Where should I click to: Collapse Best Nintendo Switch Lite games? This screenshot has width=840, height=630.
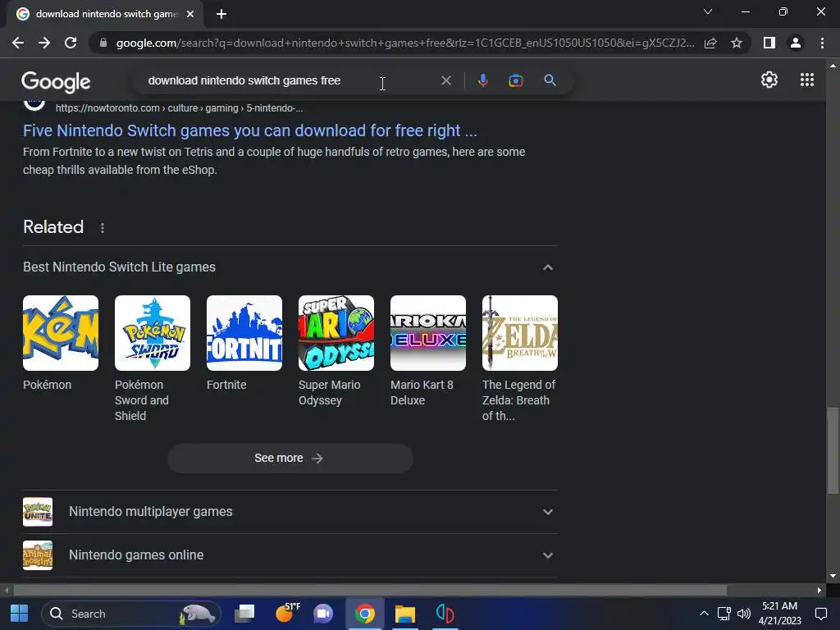tap(547, 267)
